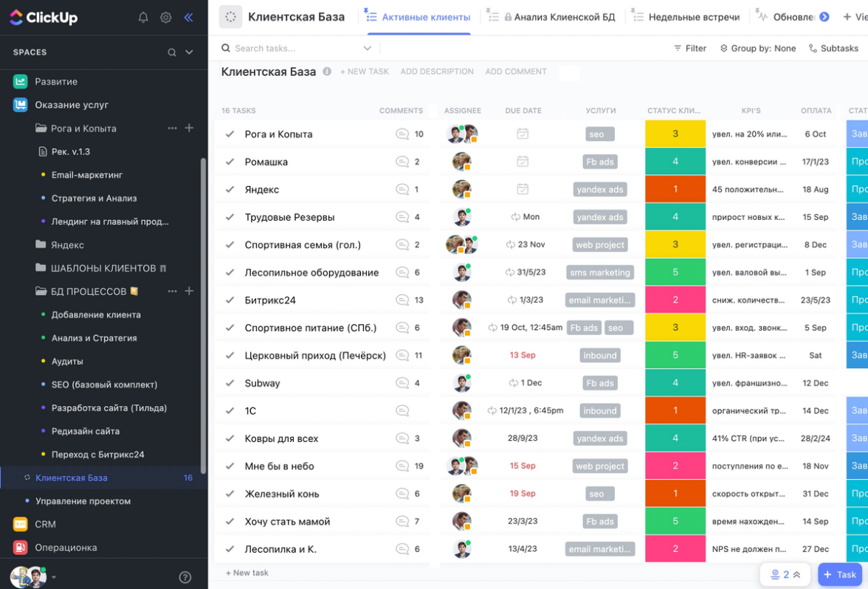Mark Рога и Копыта task complete
This screenshot has height=589, width=868.
pos(230,134)
